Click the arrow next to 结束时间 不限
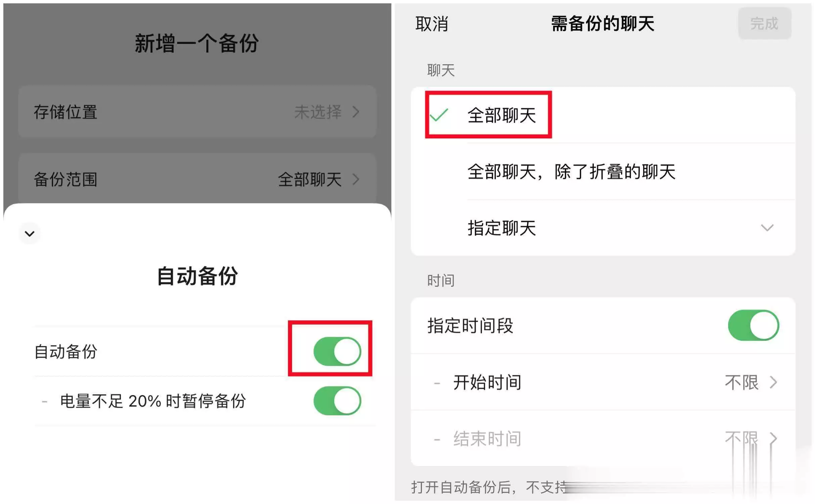 pos(773,438)
